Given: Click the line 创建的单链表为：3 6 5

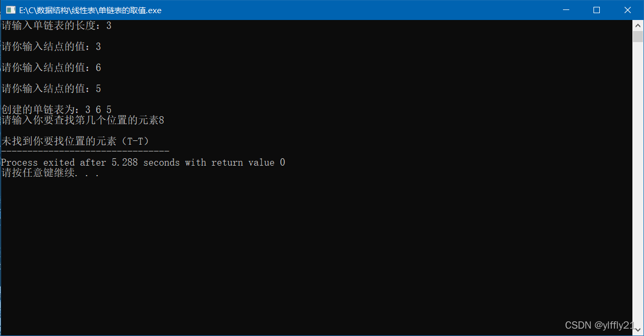Looking at the screenshot, I should (x=56, y=110).
